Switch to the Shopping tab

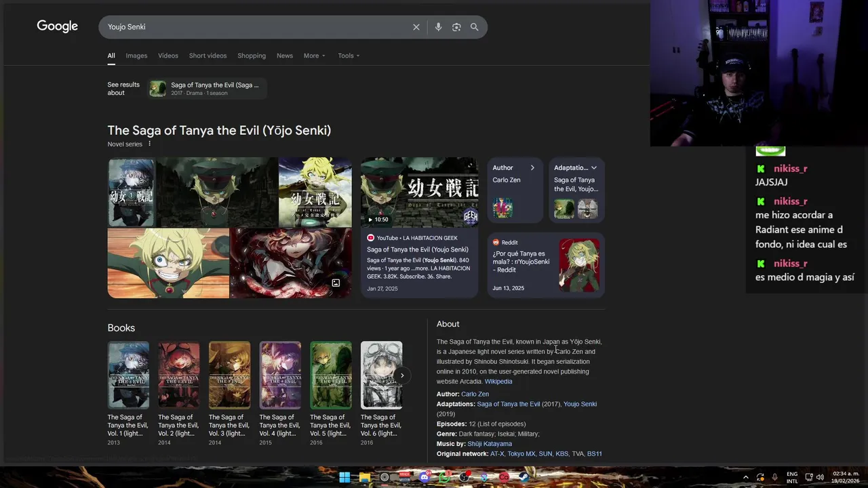pyautogui.click(x=252, y=56)
